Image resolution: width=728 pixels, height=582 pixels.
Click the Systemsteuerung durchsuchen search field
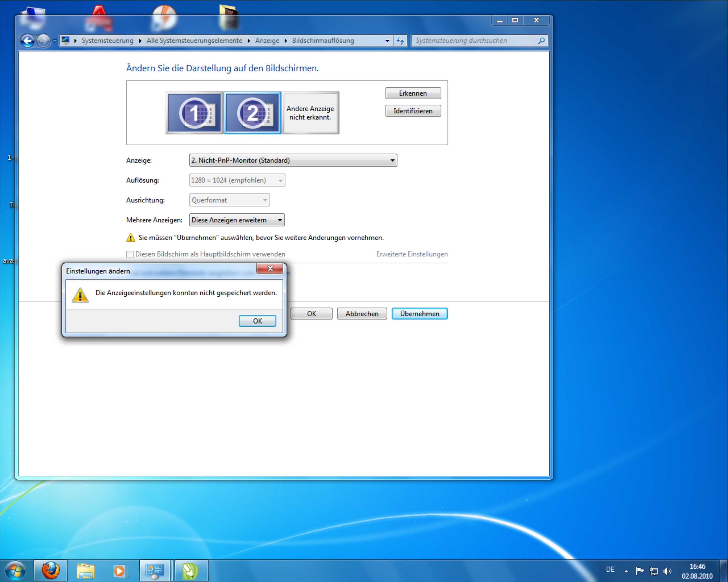point(473,40)
